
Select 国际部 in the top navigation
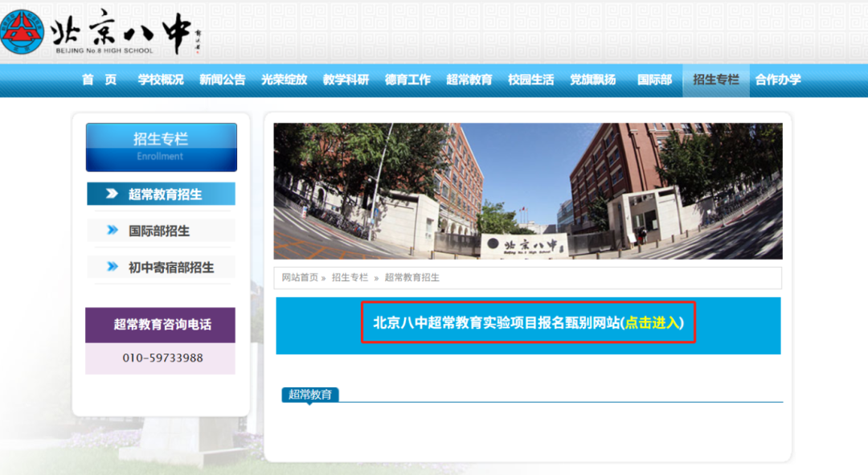tap(654, 80)
